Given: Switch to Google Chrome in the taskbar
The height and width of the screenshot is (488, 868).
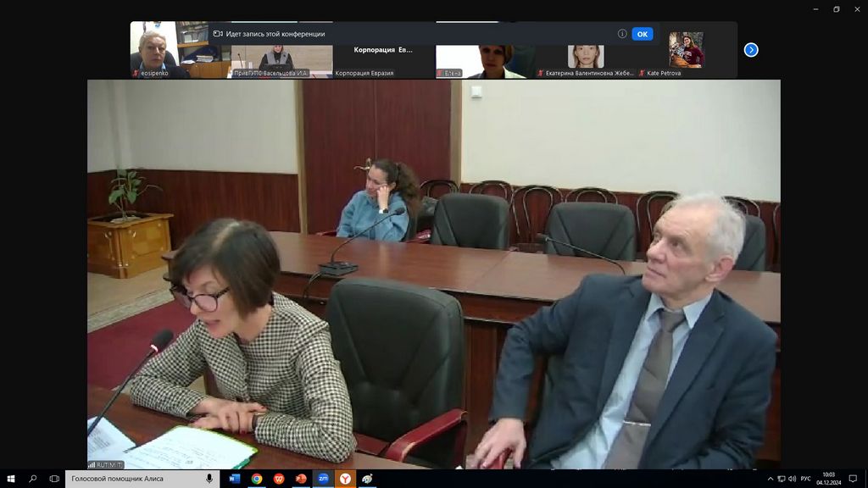Looking at the screenshot, I should click(257, 479).
